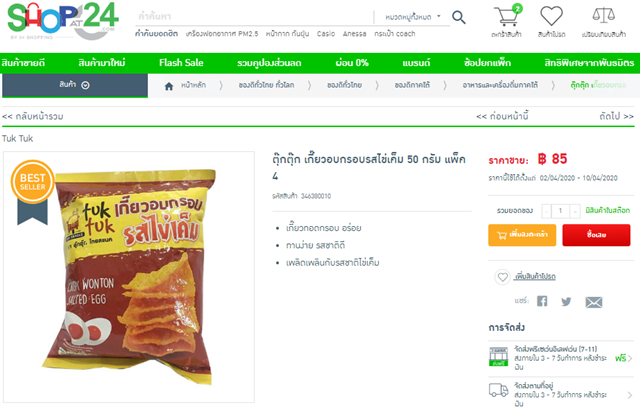
Task: Share product on Facebook
Action: [x=542, y=301]
